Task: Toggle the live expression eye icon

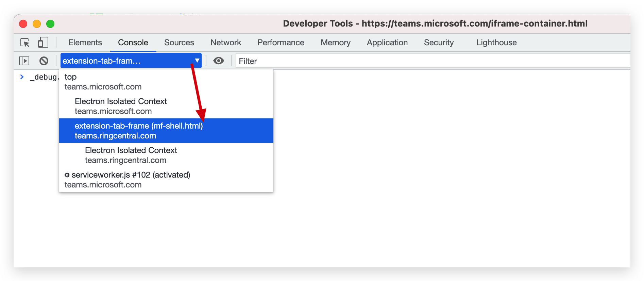Action: click(219, 61)
